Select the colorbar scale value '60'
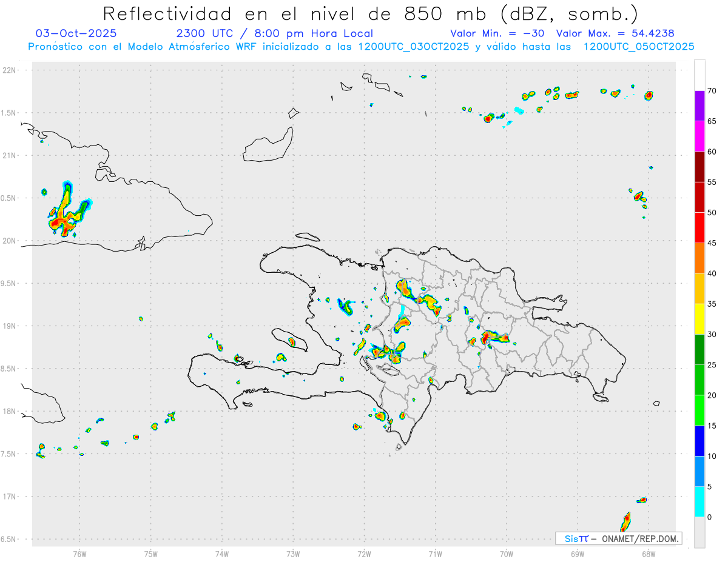 click(712, 152)
